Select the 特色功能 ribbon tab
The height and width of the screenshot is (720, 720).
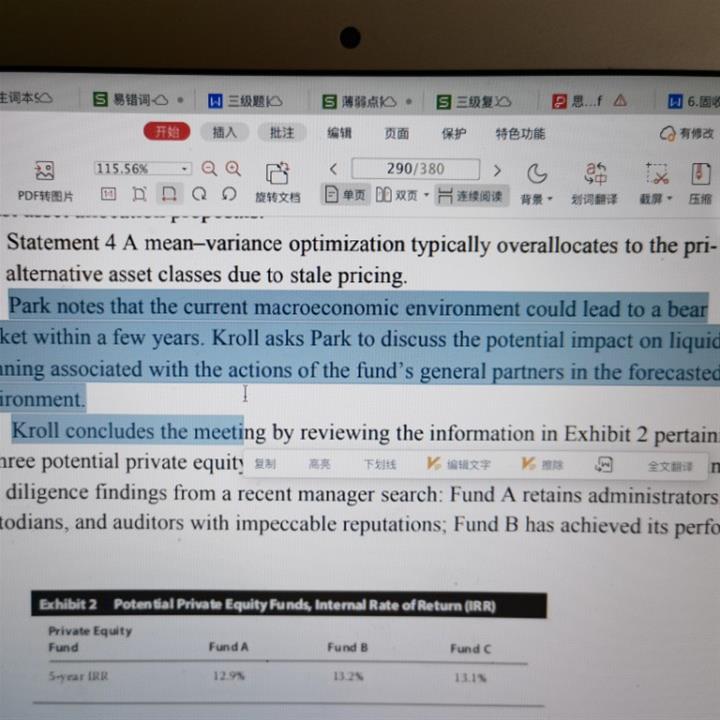[520, 134]
